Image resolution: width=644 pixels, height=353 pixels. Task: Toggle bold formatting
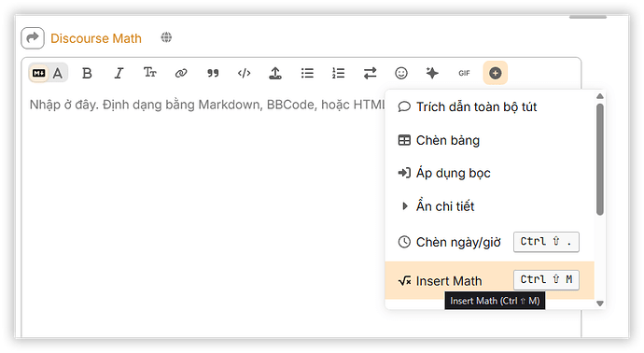point(87,73)
